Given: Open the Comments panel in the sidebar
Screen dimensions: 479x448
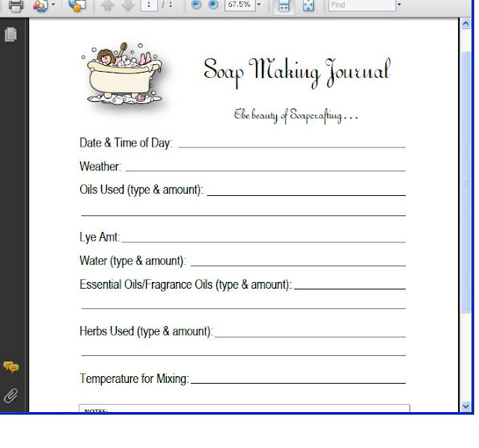Looking at the screenshot, I should 11,366.
